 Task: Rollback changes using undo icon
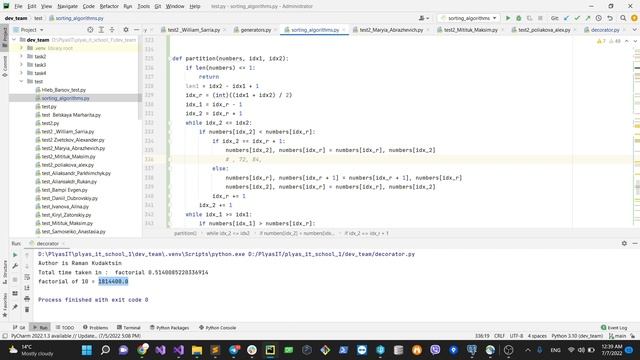pyautogui.click(x=610, y=18)
